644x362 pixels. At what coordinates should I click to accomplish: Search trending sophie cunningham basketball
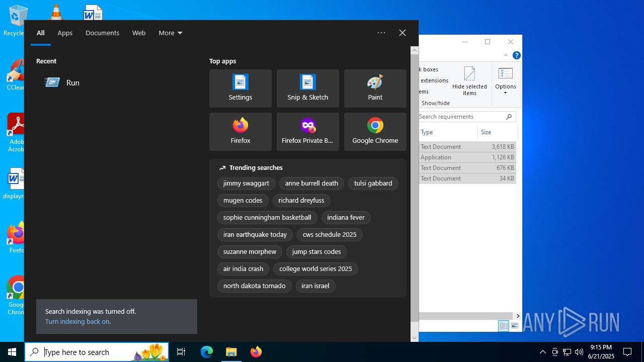[267, 218]
